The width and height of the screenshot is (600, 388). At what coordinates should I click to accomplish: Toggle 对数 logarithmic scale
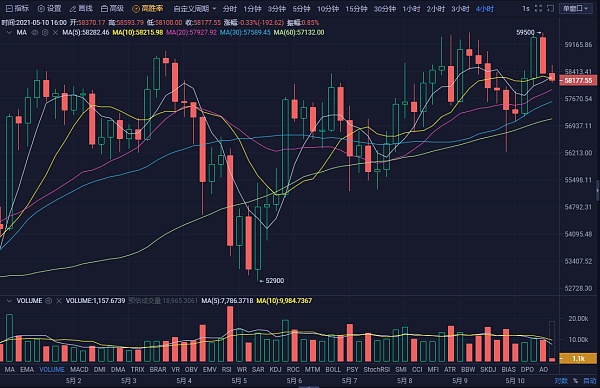click(561, 381)
